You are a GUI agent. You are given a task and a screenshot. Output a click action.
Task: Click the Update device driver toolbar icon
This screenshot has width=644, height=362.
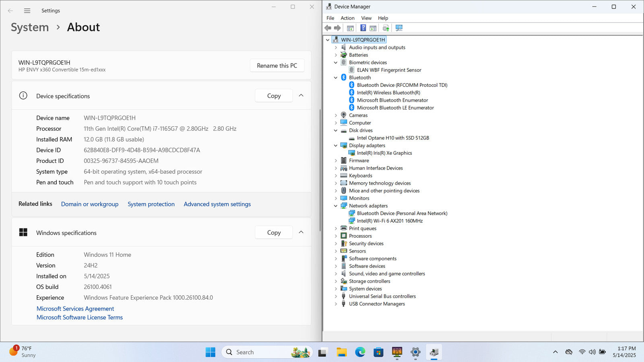pyautogui.click(x=386, y=28)
